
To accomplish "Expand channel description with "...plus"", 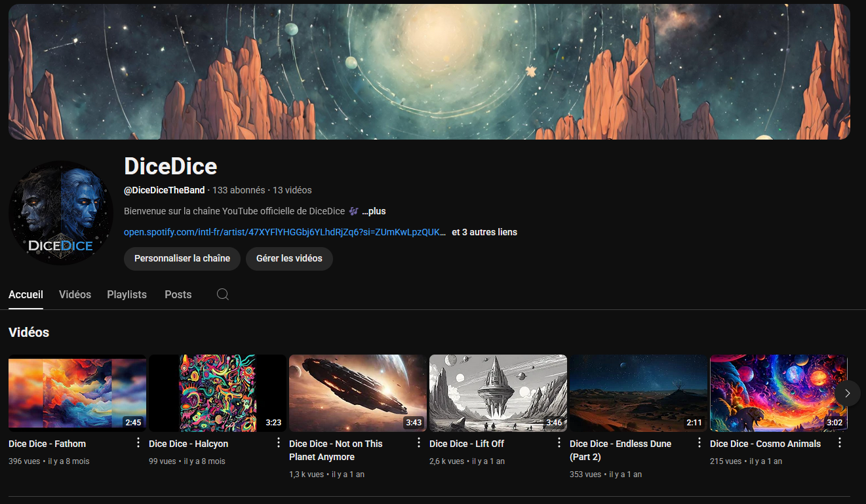I will coord(374,211).
